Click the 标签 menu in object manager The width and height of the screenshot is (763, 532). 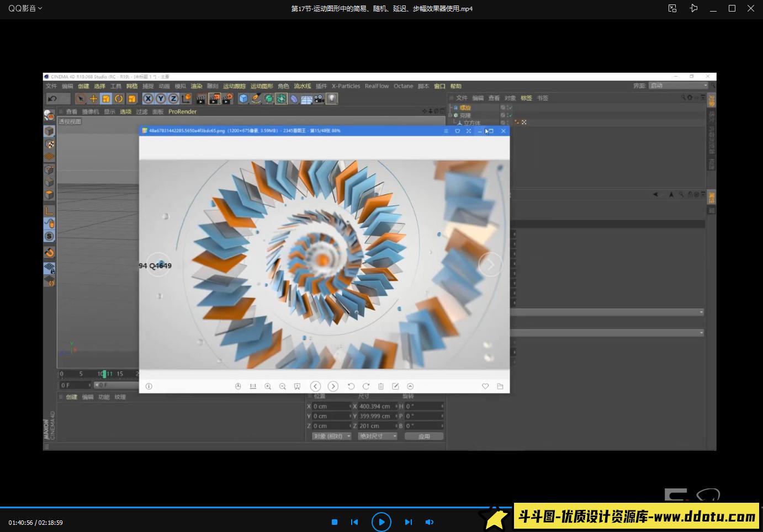(x=526, y=98)
